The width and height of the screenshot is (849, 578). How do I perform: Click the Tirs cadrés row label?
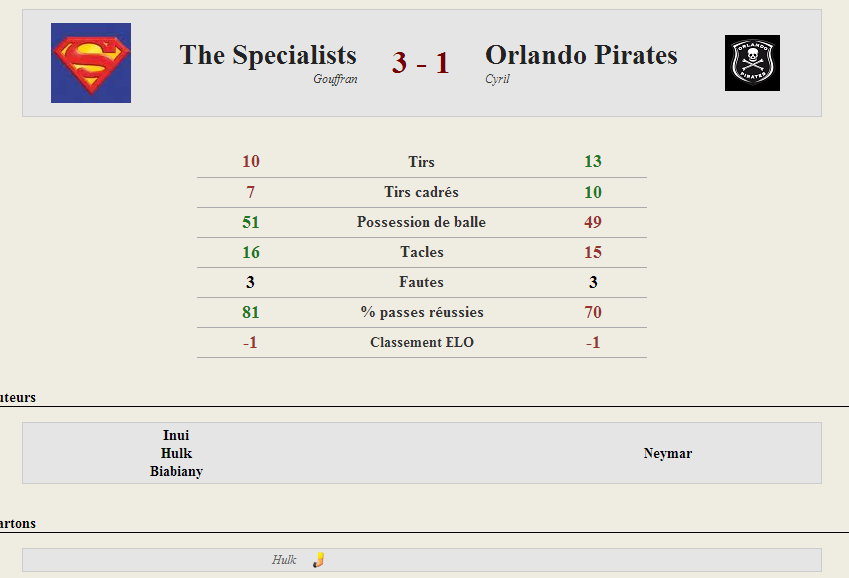(421, 192)
